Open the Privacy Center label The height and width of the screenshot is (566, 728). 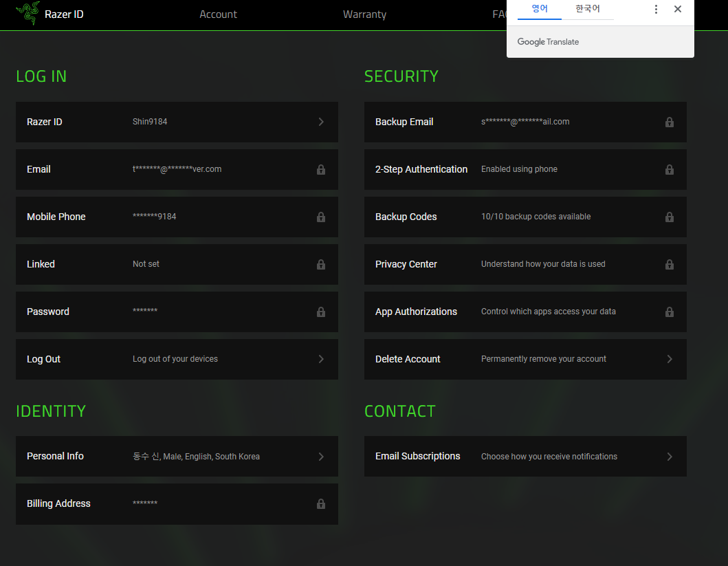[x=406, y=264]
